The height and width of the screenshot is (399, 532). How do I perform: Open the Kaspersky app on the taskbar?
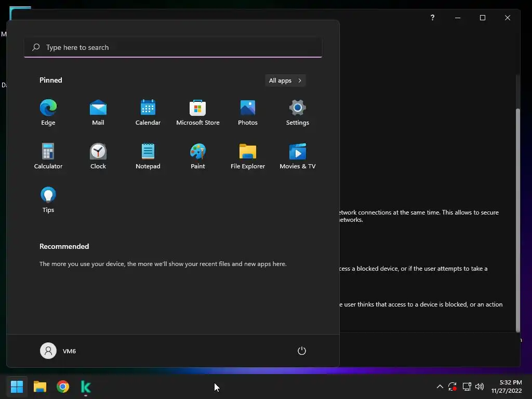point(86,387)
